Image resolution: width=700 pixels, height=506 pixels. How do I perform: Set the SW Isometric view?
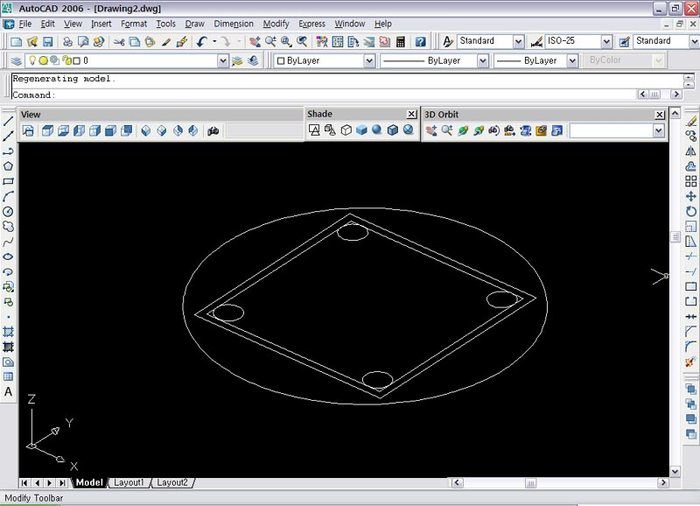146,130
